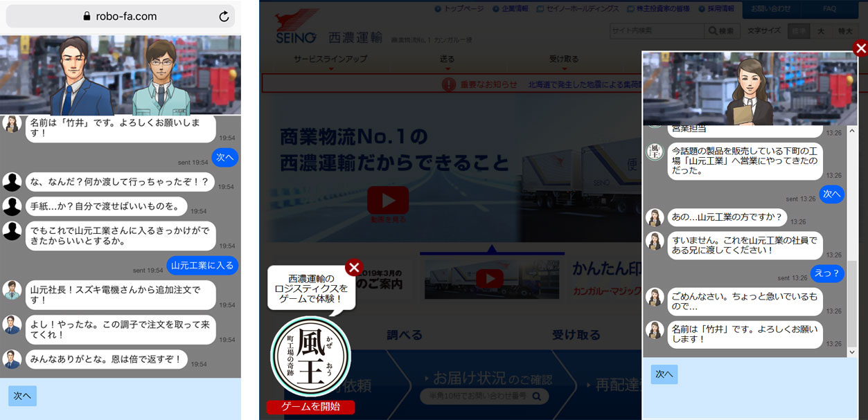Click message 山元社長！スズキ電機さんから追加注文
The height and width of the screenshot is (420, 868).
[x=121, y=295]
